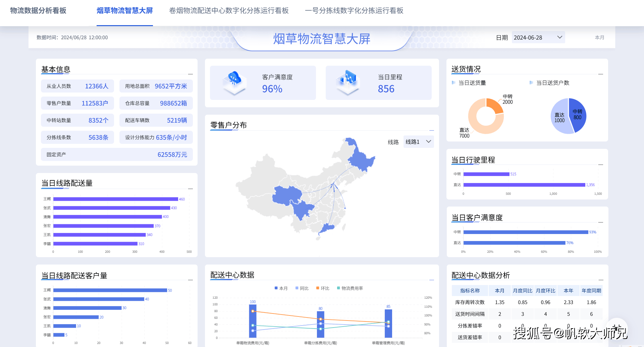
Task: Collapse the 当日线路配送客户量 panel minus icon
Action: coord(191,280)
